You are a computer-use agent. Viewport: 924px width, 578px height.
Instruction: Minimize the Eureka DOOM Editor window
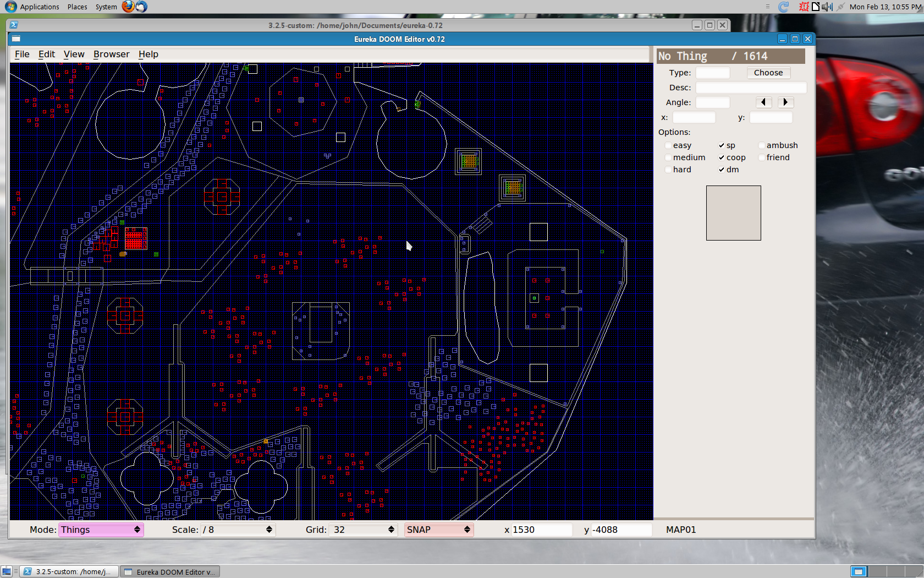click(x=782, y=39)
